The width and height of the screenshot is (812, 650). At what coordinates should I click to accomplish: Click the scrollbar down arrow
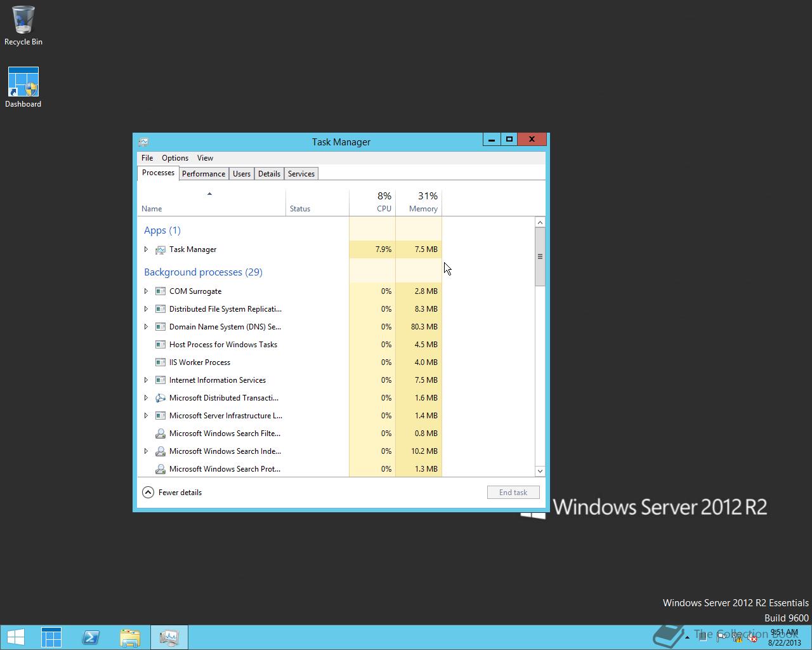(x=540, y=471)
